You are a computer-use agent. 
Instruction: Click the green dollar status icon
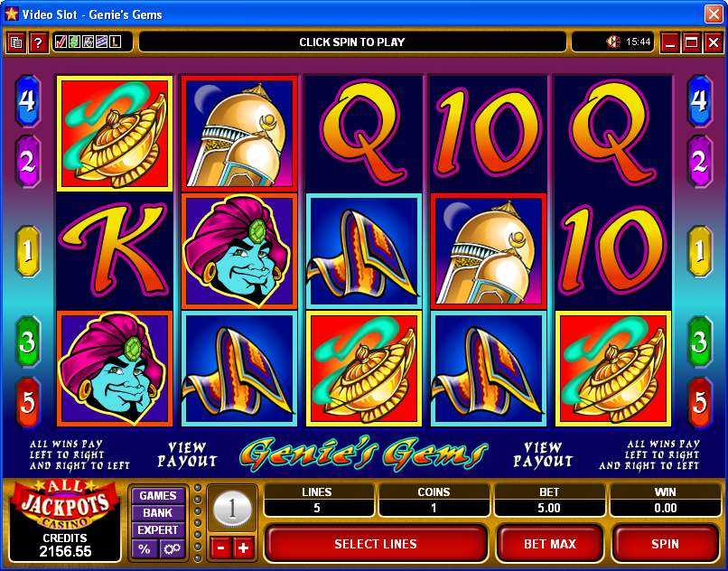[x=74, y=42]
